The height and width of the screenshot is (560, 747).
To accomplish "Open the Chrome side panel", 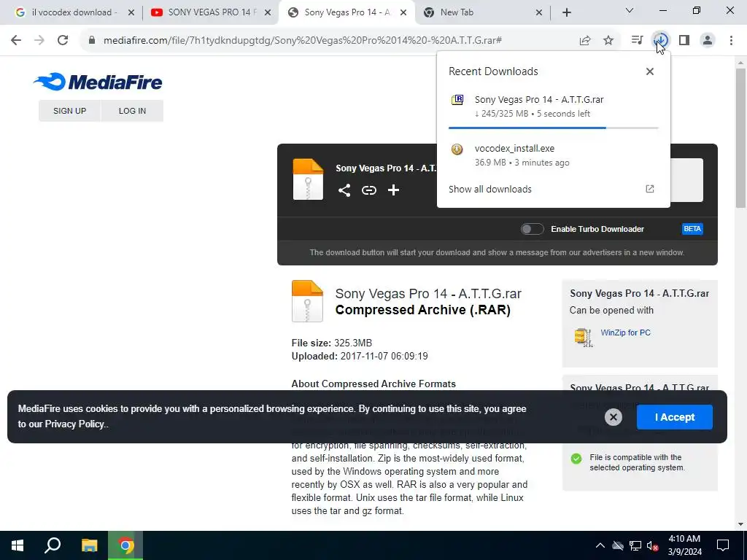I will [684, 40].
